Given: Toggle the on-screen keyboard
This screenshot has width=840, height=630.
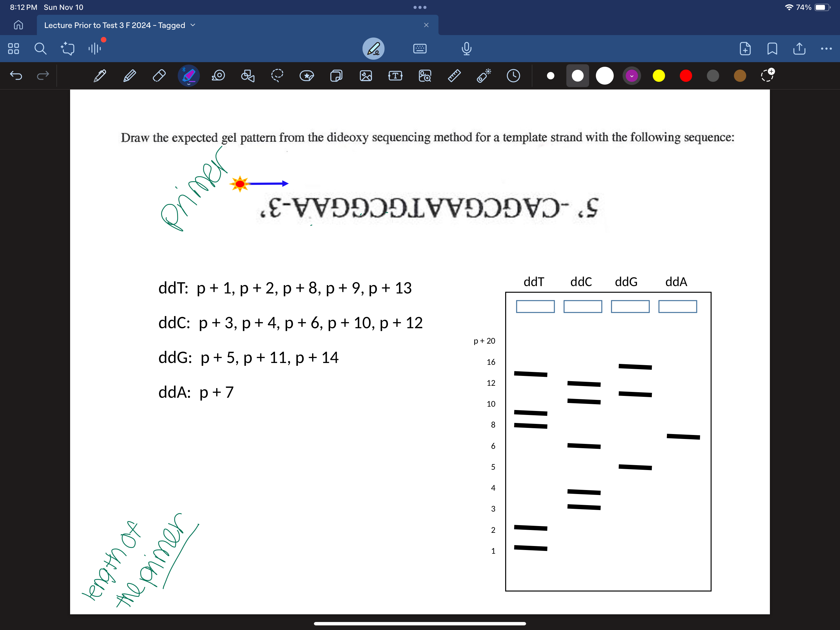Looking at the screenshot, I should 420,49.
